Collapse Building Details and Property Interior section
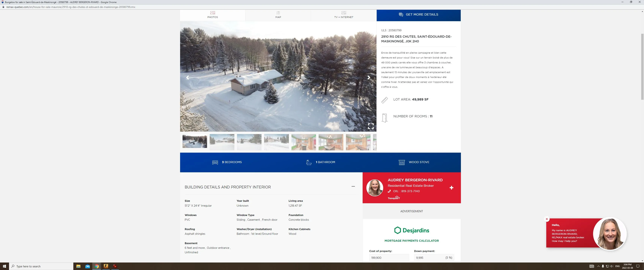Image resolution: width=644 pixels, height=270 pixels. click(x=353, y=186)
